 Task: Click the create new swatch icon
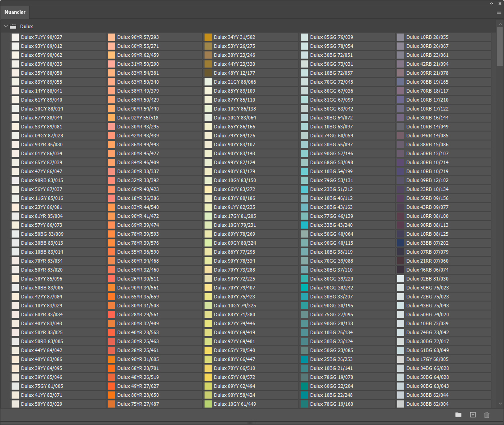coord(473,415)
